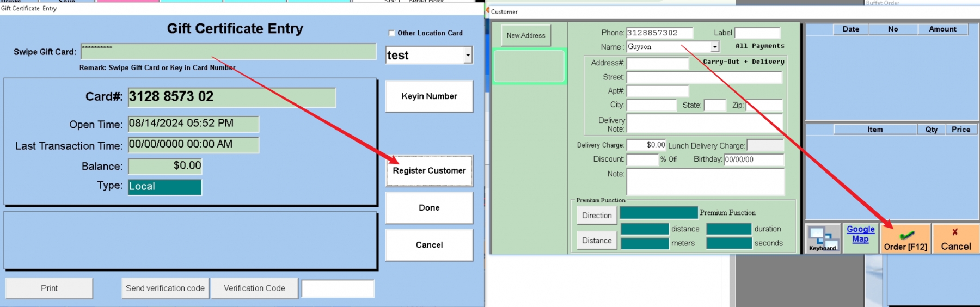980x307 pixels.
Task: Click Send verification code button
Action: click(x=166, y=288)
